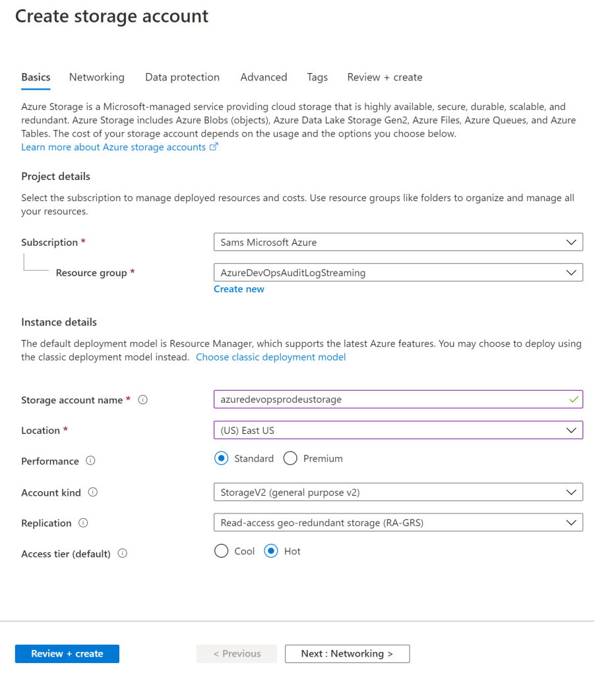Screen dimensions: 616x675
Task: Click info icon beside Account kind
Action: point(93,492)
